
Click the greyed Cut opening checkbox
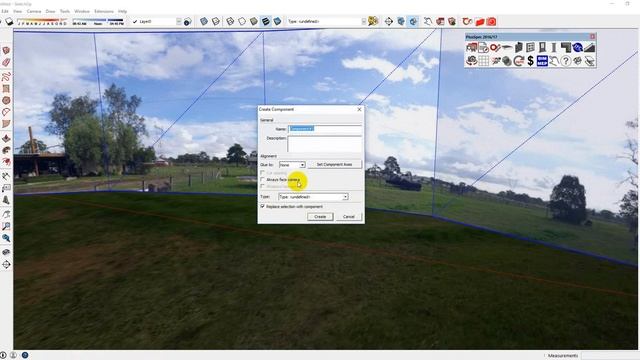click(x=262, y=173)
